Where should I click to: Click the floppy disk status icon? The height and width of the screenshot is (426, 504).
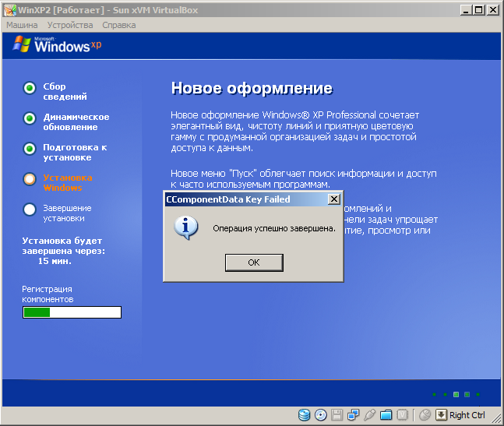337,415
